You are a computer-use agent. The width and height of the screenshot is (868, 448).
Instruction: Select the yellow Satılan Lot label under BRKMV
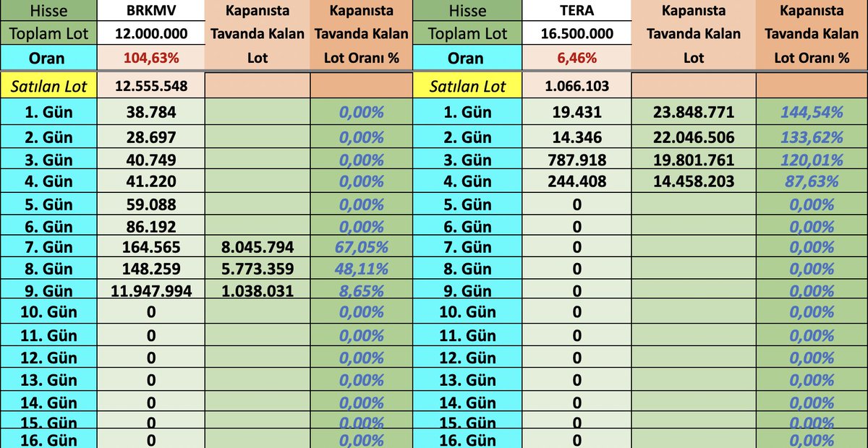tap(48, 87)
